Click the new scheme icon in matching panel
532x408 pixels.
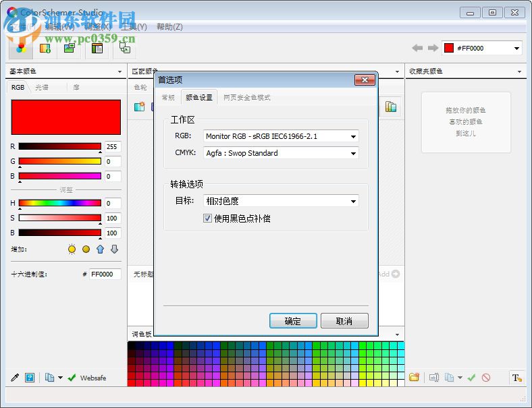click(140, 107)
